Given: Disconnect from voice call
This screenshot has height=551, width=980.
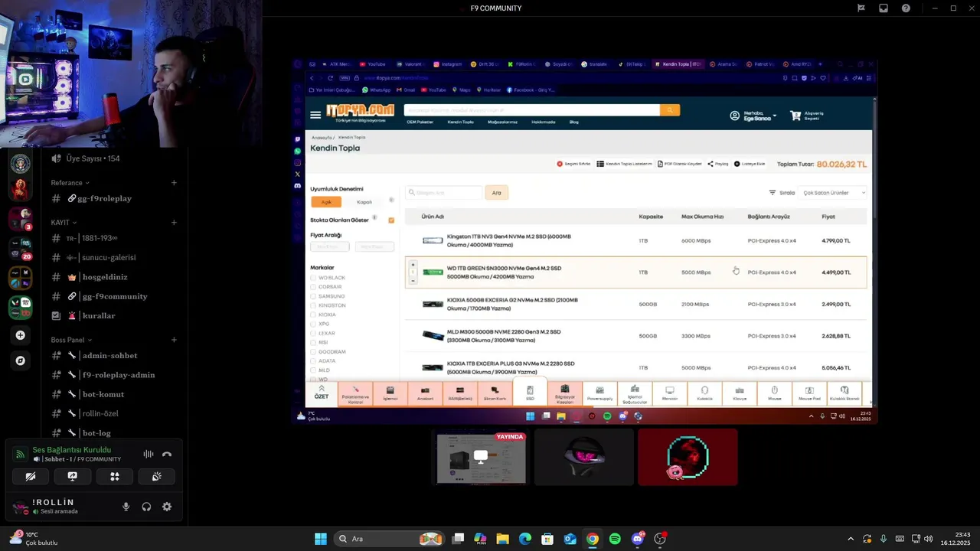Looking at the screenshot, I should [x=167, y=454].
